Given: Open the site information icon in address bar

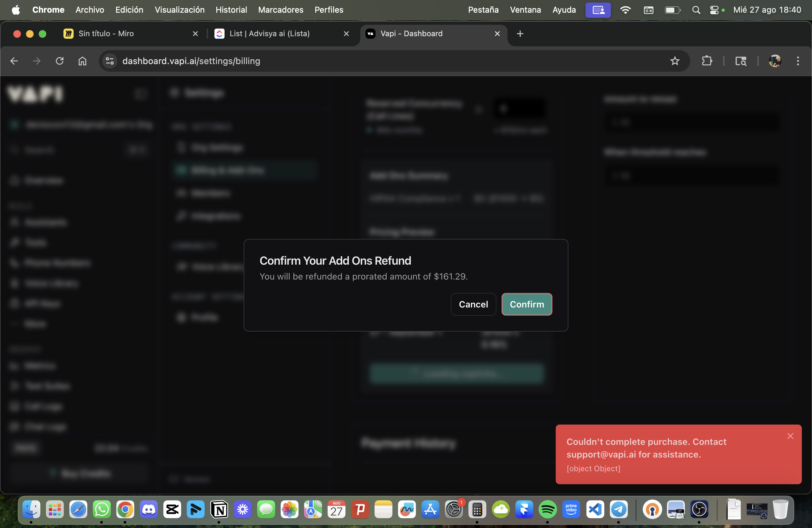Looking at the screenshot, I should pyautogui.click(x=109, y=61).
